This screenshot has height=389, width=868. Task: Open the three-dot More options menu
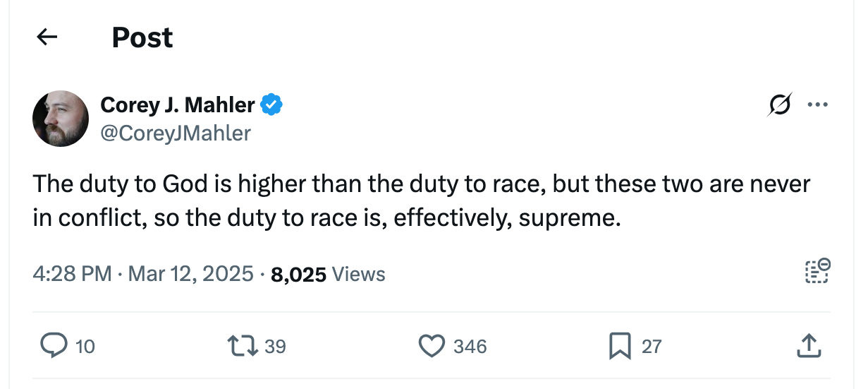(x=817, y=105)
